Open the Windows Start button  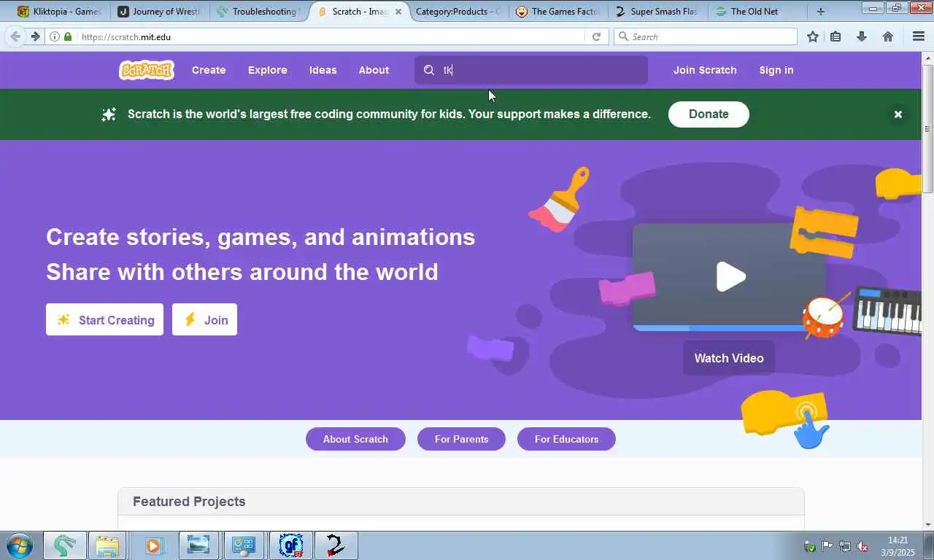pyautogui.click(x=20, y=545)
